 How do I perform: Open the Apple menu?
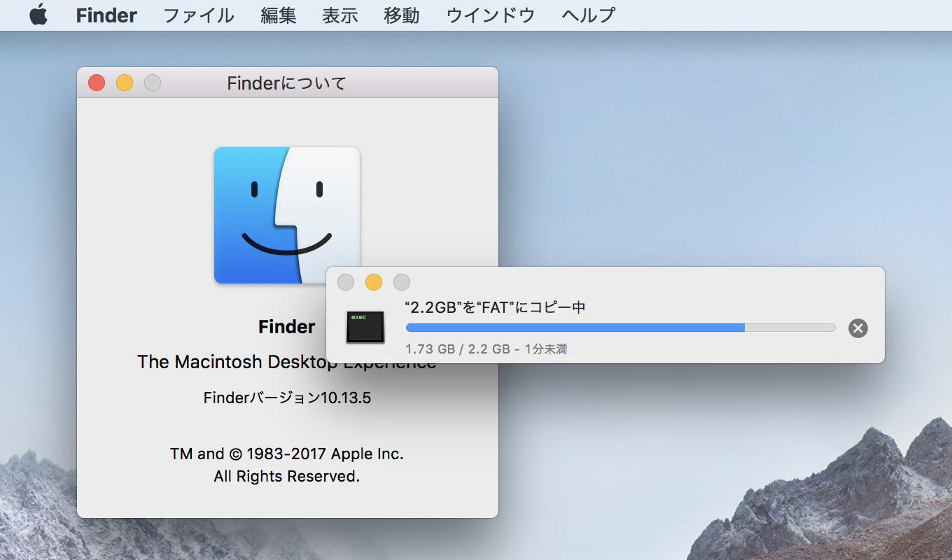click(x=38, y=15)
